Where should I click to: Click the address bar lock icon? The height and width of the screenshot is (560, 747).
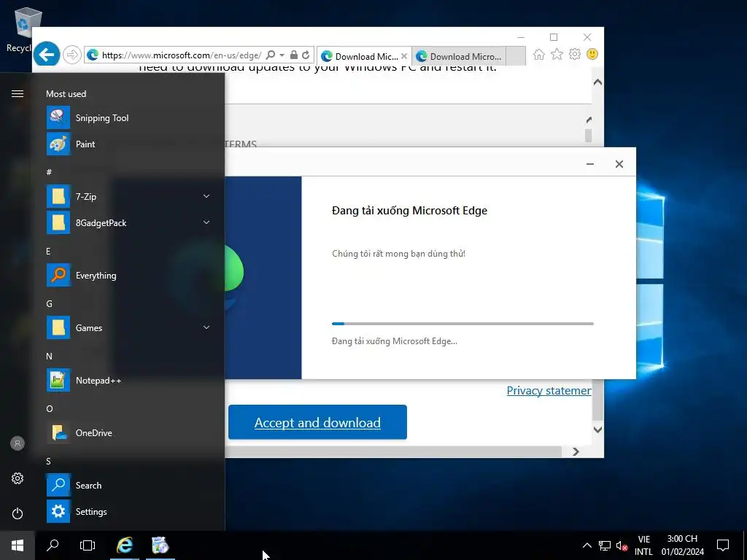tap(294, 55)
